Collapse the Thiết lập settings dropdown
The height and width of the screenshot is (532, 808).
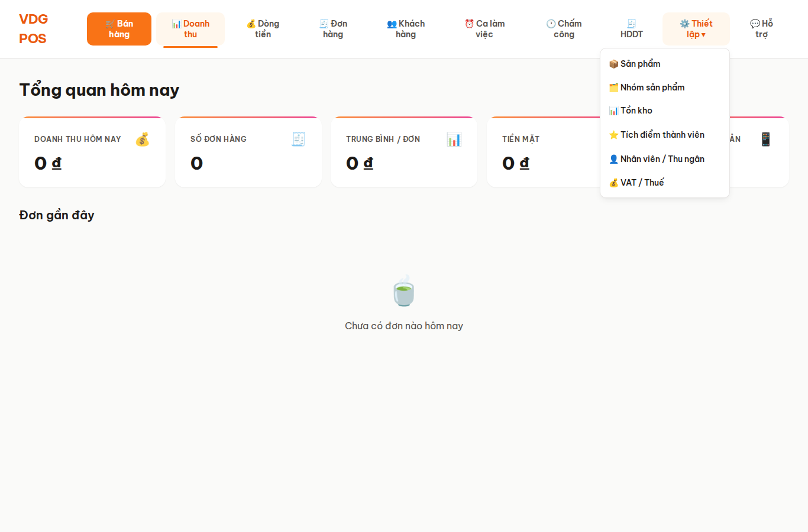[x=696, y=29]
